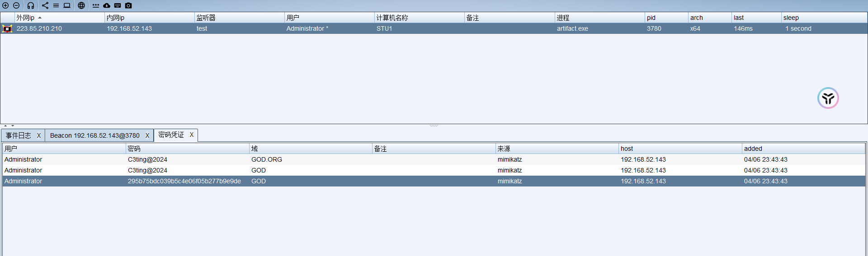Expand split pane using small down arrow
The width and height of the screenshot is (868, 256).
13,126
